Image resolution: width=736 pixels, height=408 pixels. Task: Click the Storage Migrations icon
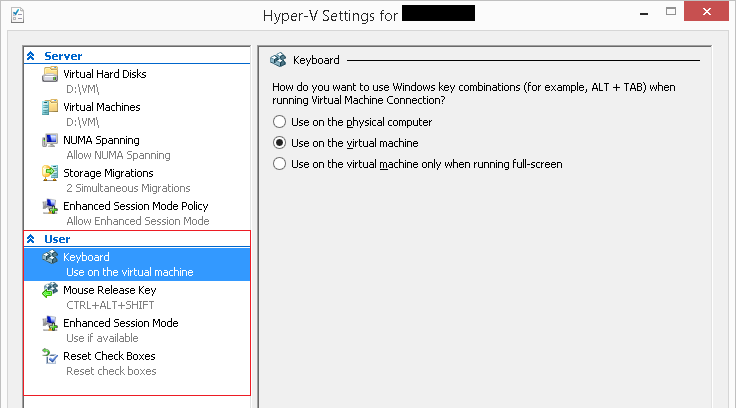(50, 173)
